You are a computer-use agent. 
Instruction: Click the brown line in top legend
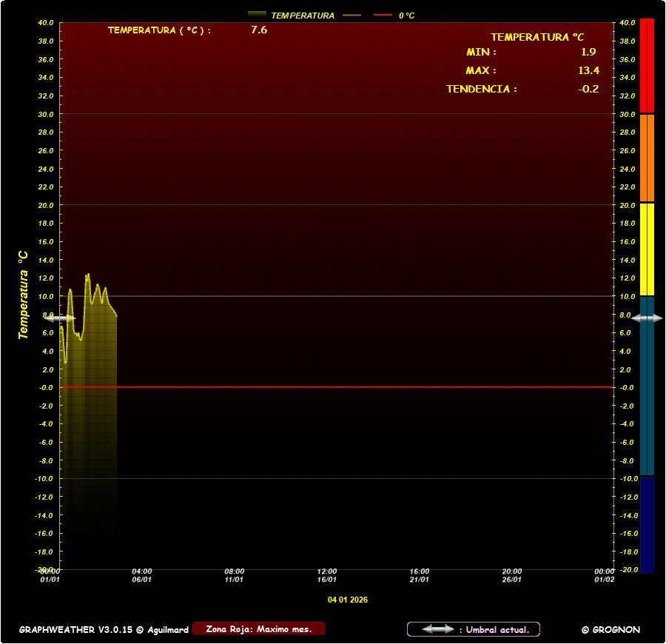(351, 15)
